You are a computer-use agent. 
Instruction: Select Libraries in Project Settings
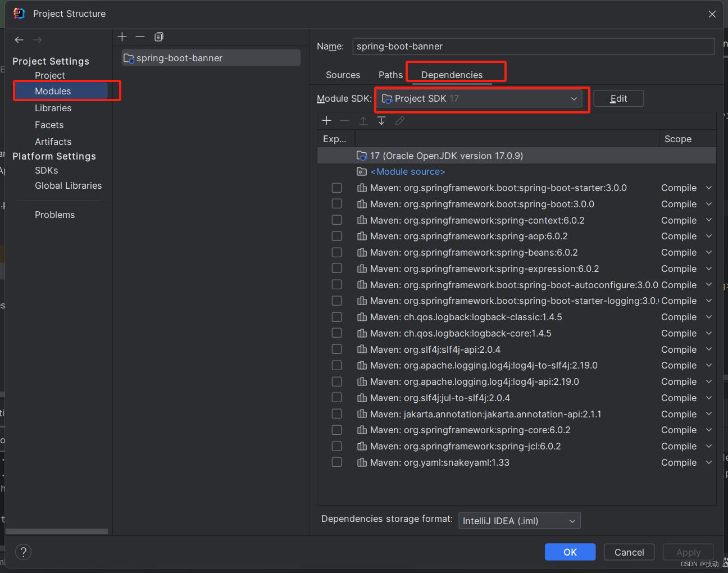(x=53, y=108)
